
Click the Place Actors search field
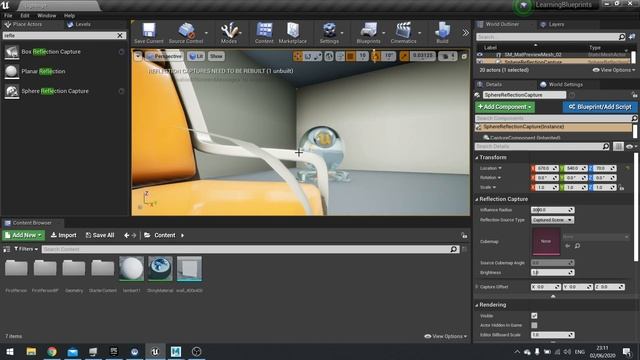(x=59, y=36)
